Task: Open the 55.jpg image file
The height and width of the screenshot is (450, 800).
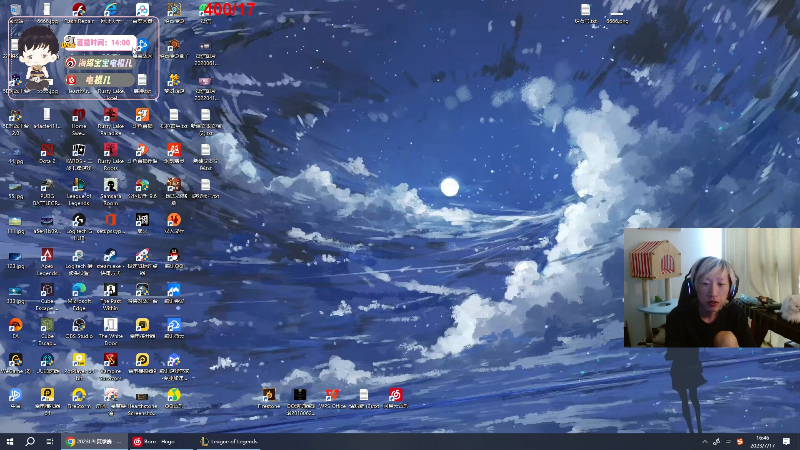Action: 15,189
